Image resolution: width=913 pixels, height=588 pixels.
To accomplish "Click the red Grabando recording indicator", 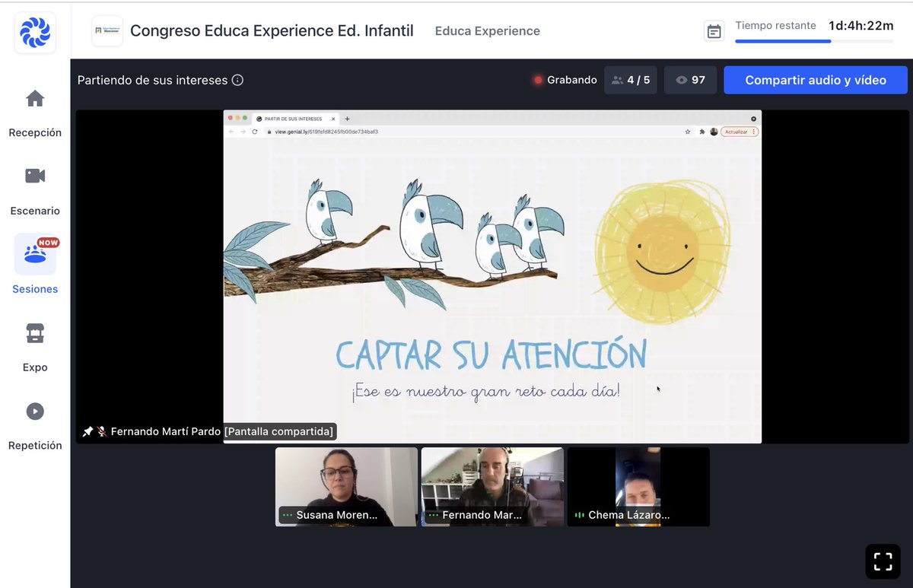I will 565,80.
